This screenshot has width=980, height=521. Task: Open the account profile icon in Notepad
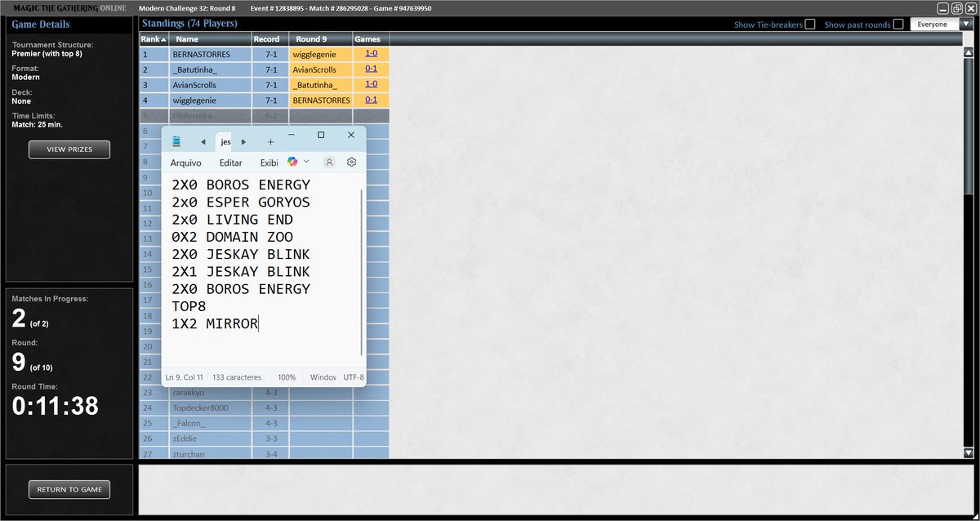[329, 162]
